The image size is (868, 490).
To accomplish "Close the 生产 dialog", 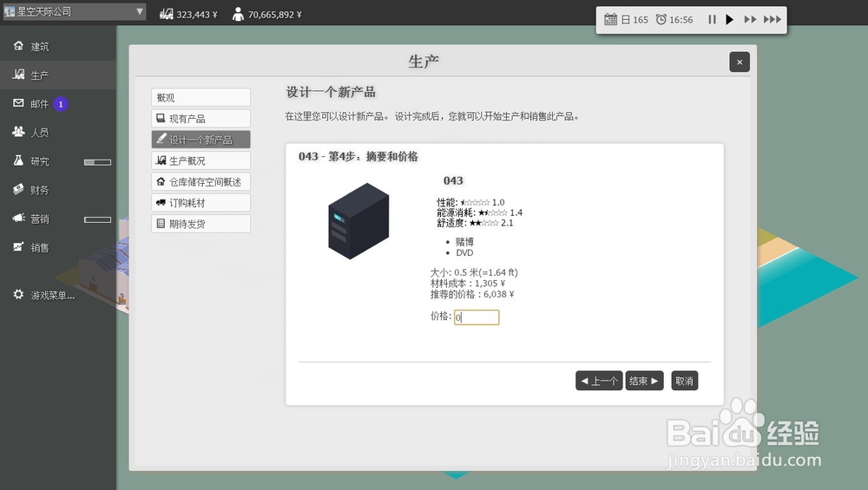I will [x=740, y=62].
